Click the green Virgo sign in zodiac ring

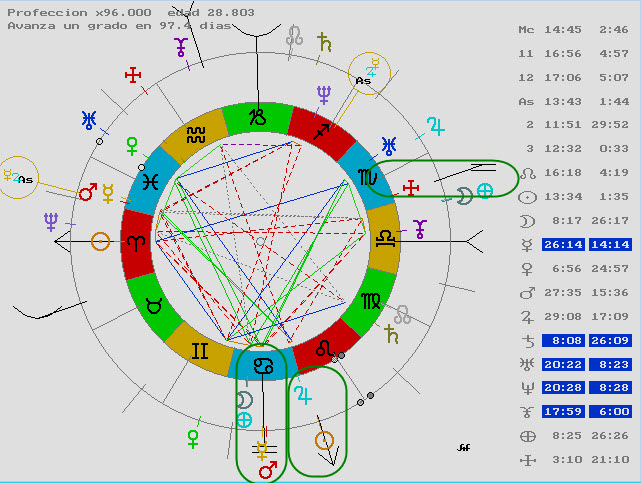(x=369, y=301)
